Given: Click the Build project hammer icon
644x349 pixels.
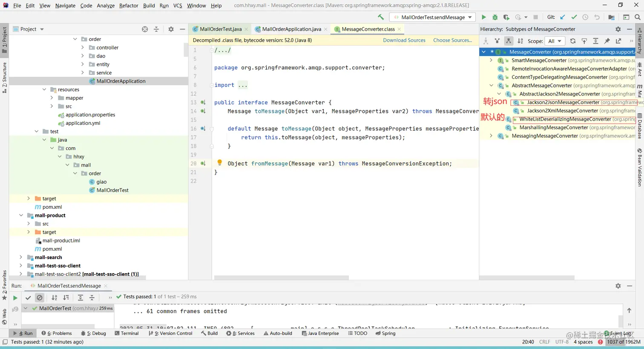Looking at the screenshot, I should coord(381,17).
